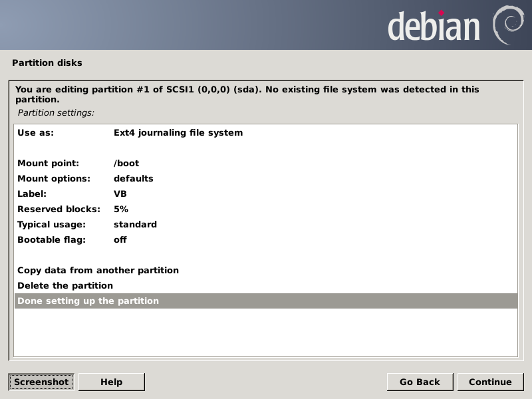This screenshot has height=399, width=532.
Task: Click the Go Back button
Action: [x=420, y=382]
